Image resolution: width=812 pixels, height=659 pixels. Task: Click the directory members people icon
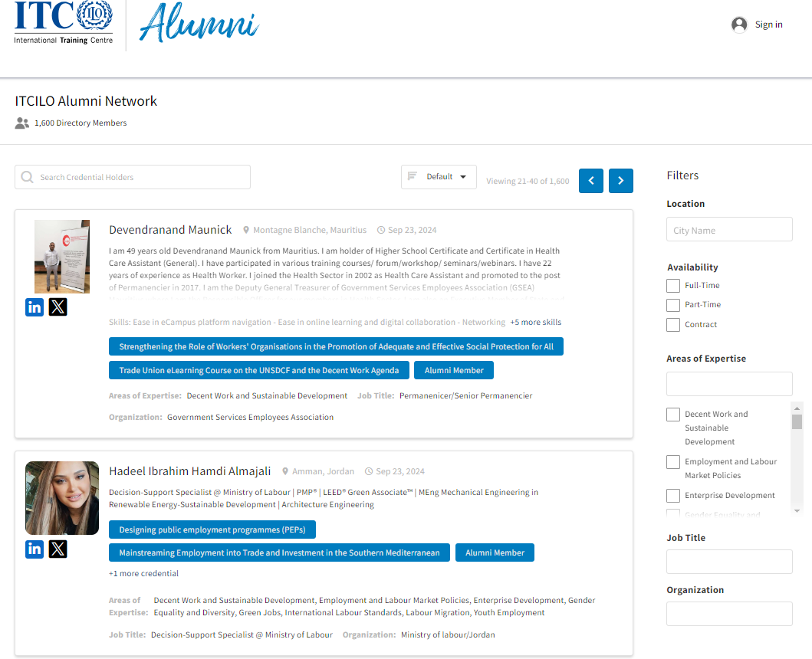pos(21,123)
